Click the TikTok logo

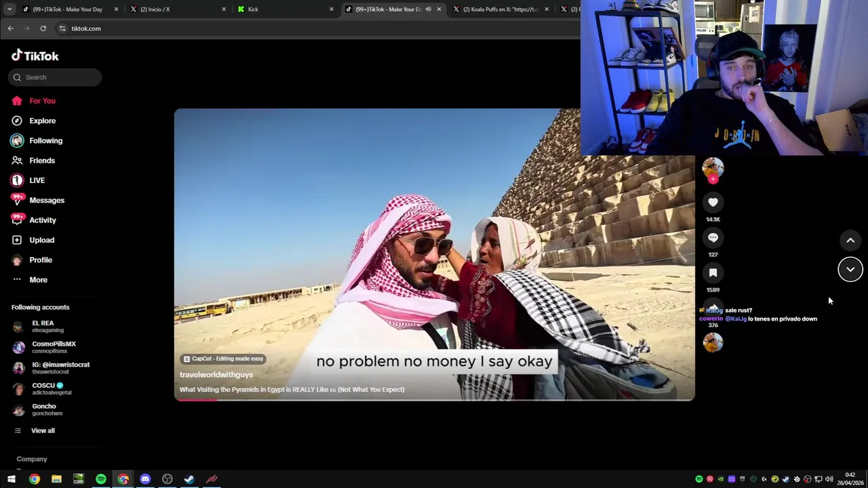[x=35, y=56]
